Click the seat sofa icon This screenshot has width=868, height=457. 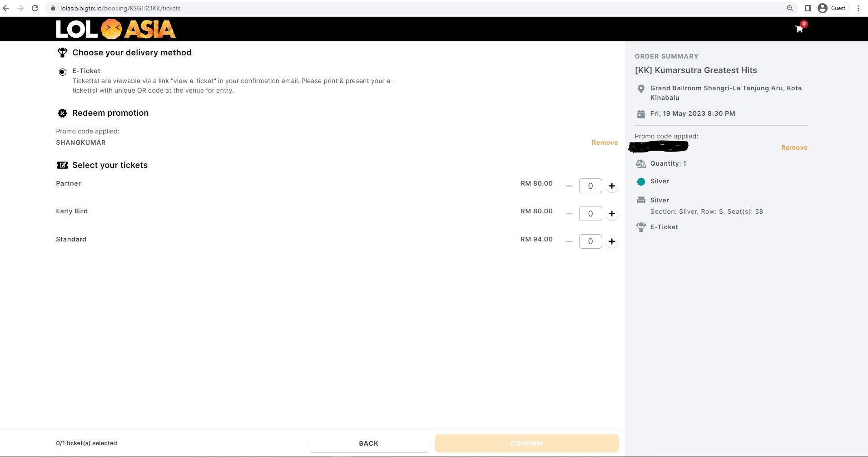tap(641, 200)
